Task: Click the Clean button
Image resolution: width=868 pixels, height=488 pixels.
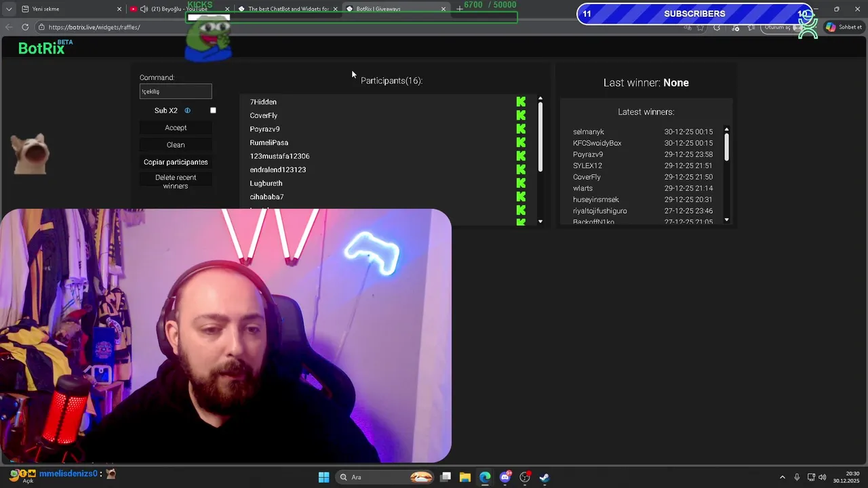Action: [x=176, y=144]
